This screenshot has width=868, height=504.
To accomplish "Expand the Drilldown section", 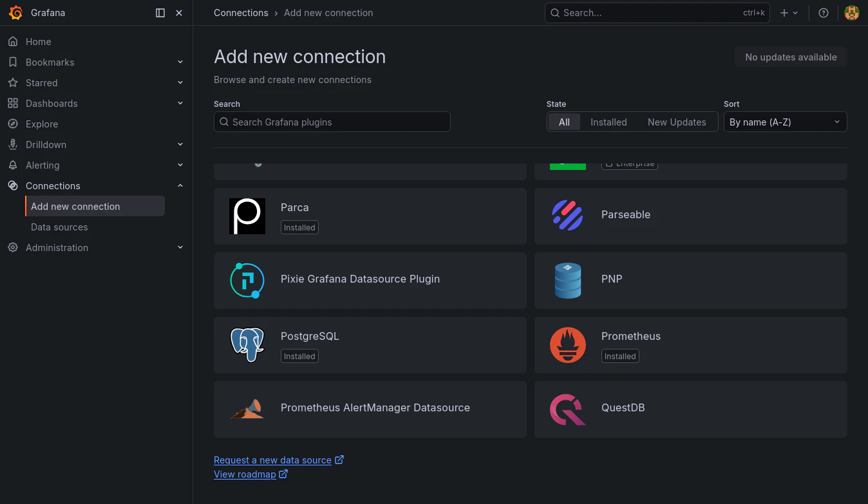I will point(180,145).
